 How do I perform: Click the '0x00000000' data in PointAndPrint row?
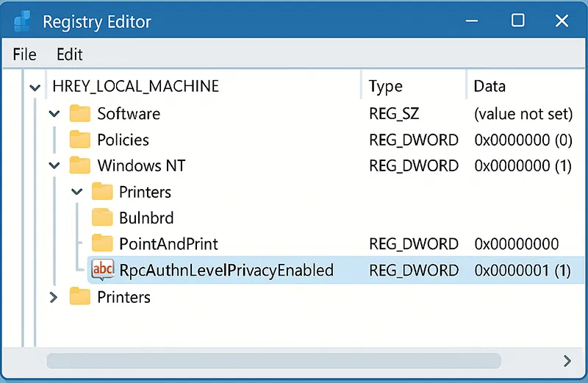[517, 244]
